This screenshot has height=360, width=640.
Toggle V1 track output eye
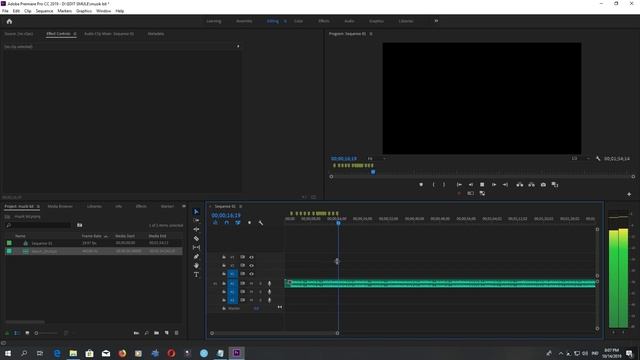[251, 274]
